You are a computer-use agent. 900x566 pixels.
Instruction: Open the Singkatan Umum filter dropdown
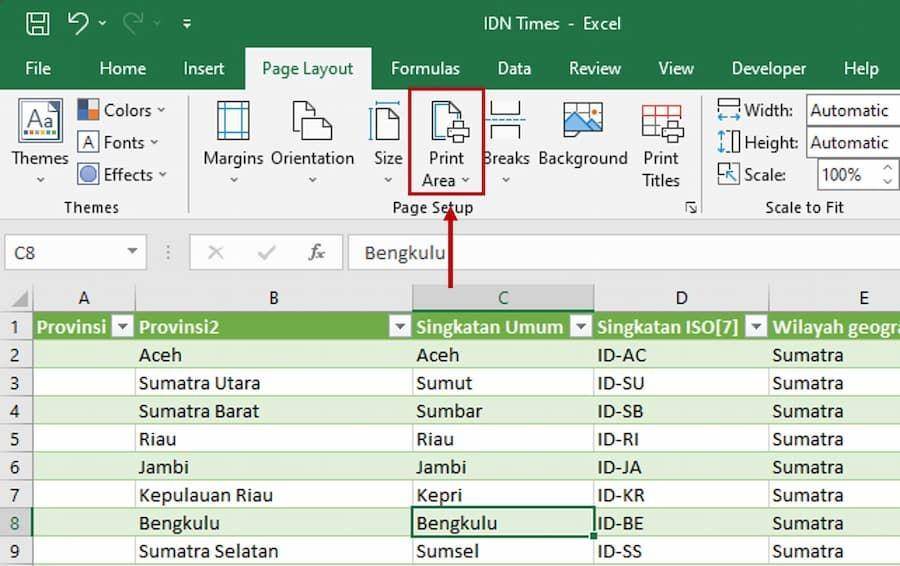click(x=581, y=327)
